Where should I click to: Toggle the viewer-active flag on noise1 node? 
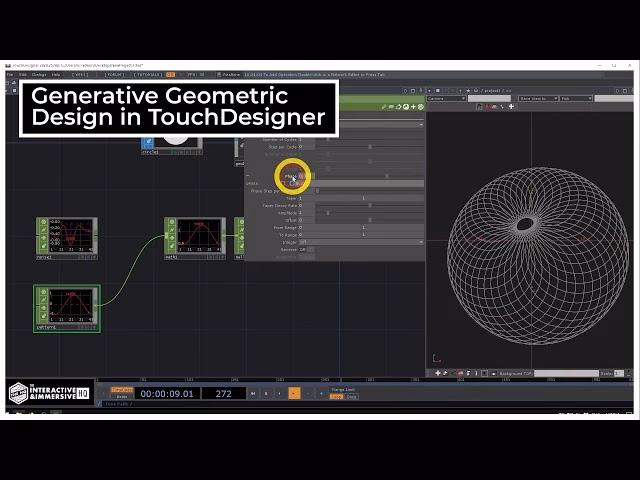[x=42, y=248]
